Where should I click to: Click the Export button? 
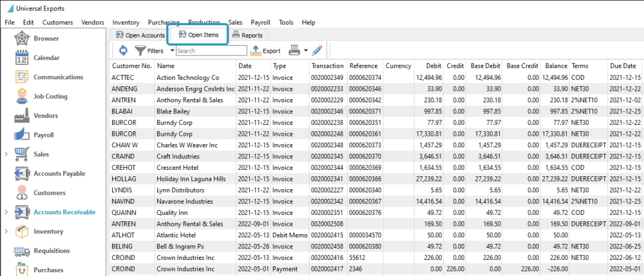(x=265, y=51)
